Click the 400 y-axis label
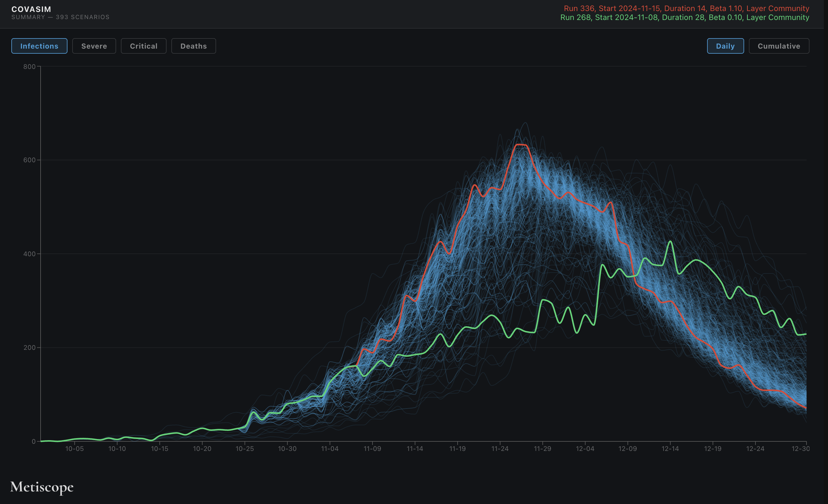The width and height of the screenshot is (828, 504). point(29,254)
